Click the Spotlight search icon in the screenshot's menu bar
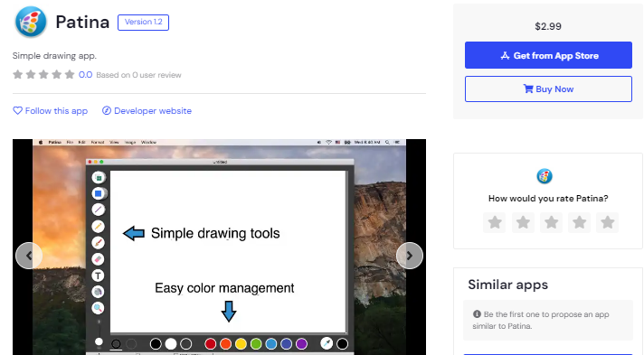 [387, 143]
